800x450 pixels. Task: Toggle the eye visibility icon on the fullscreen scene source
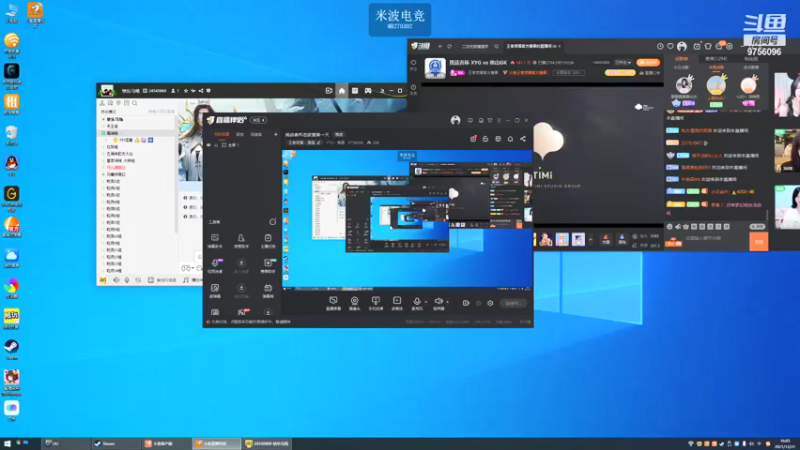[x=209, y=145]
